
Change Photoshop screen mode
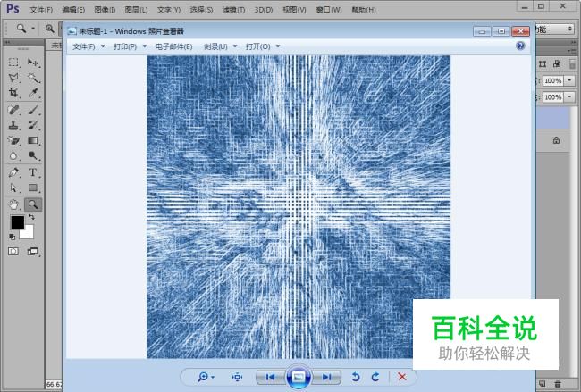point(32,252)
